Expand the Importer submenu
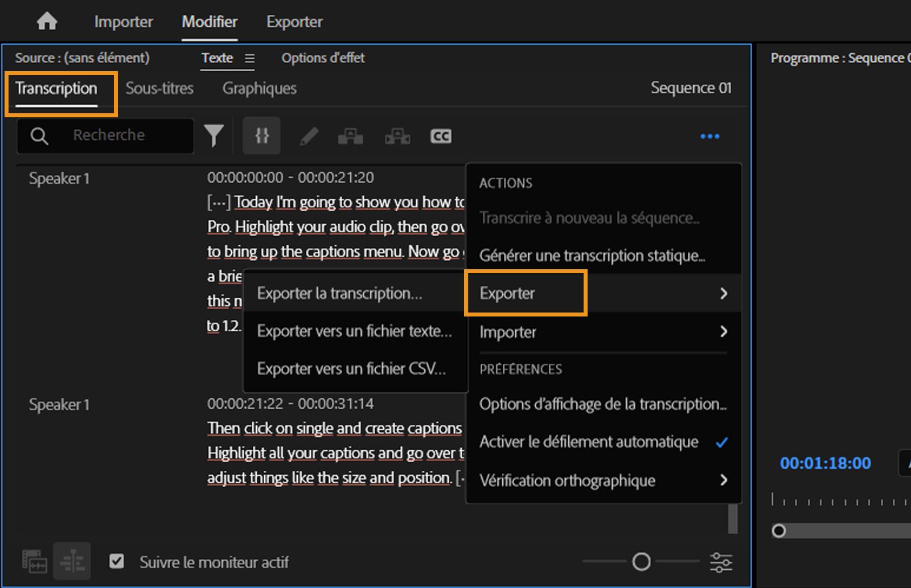The width and height of the screenshot is (911, 588). coord(508,332)
